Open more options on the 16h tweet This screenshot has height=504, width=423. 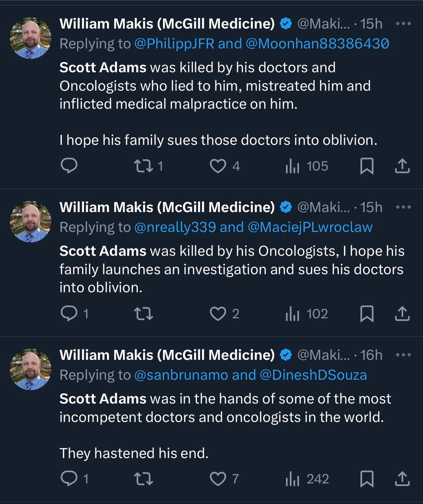[x=403, y=355]
